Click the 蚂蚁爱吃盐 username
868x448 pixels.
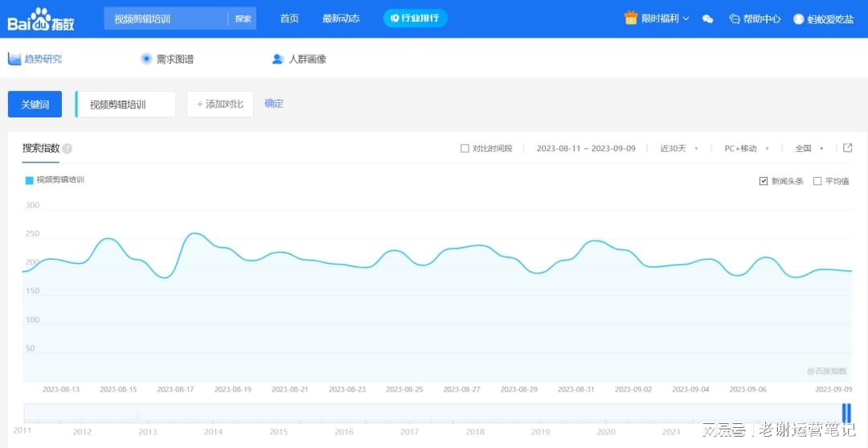coord(830,19)
